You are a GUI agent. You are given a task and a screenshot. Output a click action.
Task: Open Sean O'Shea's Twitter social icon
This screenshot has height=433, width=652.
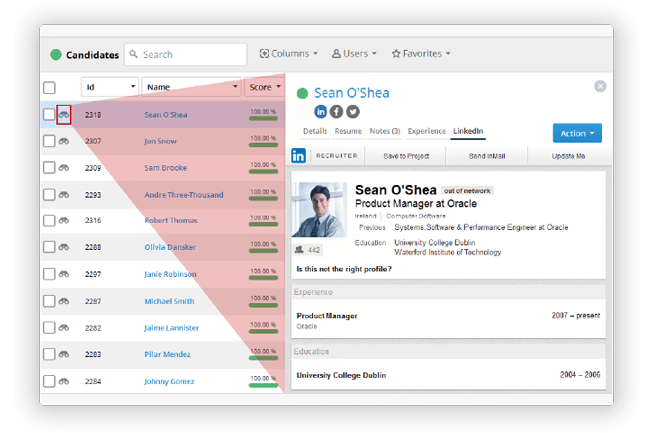click(x=353, y=111)
